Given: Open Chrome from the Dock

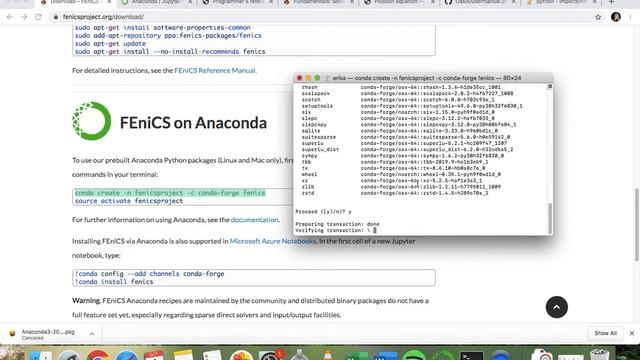Looking at the screenshot, I should pyautogui.click(x=98, y=355).
